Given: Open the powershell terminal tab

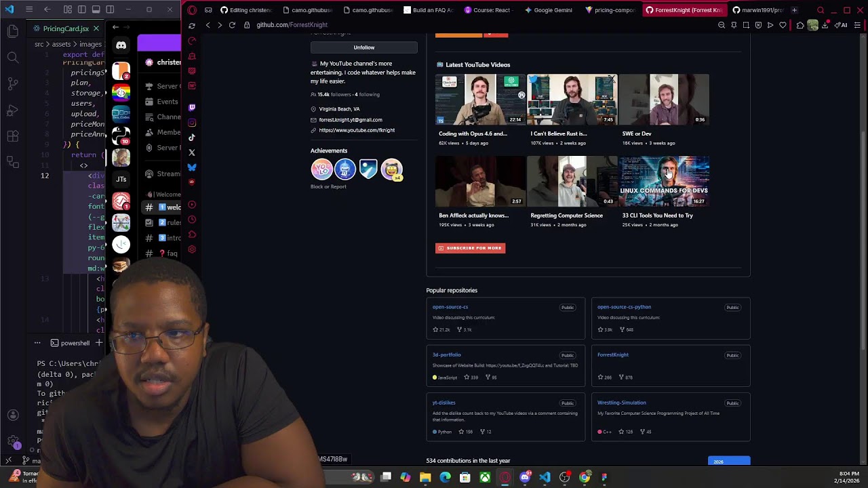Looking at the screenshot, I should coord(71,343).
